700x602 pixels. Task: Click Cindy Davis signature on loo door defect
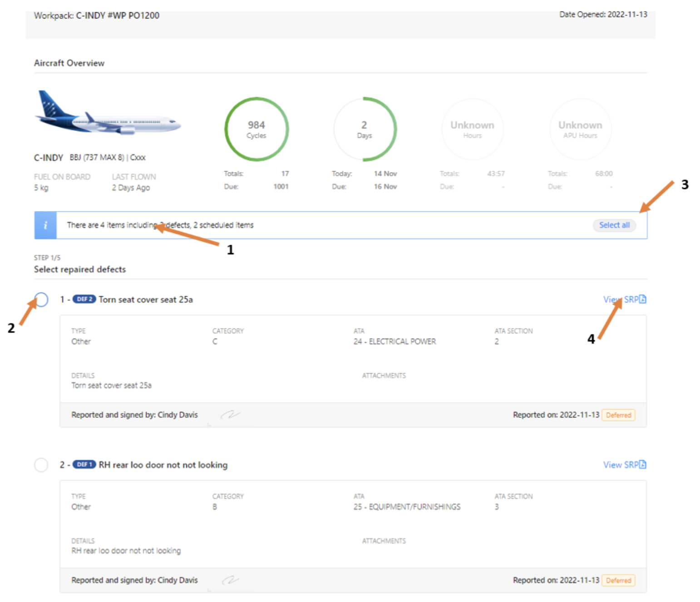pos(230,580)
